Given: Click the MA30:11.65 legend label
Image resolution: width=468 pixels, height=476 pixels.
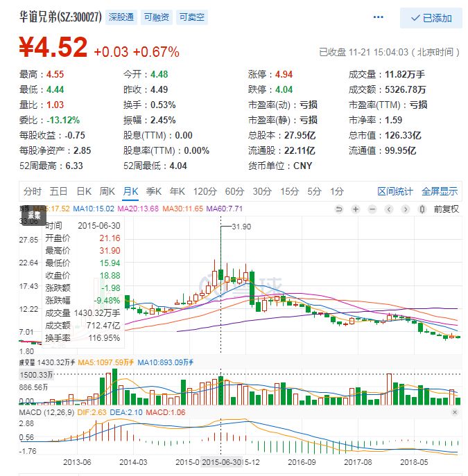Looking at the screenshot, I should click(183, 209).
